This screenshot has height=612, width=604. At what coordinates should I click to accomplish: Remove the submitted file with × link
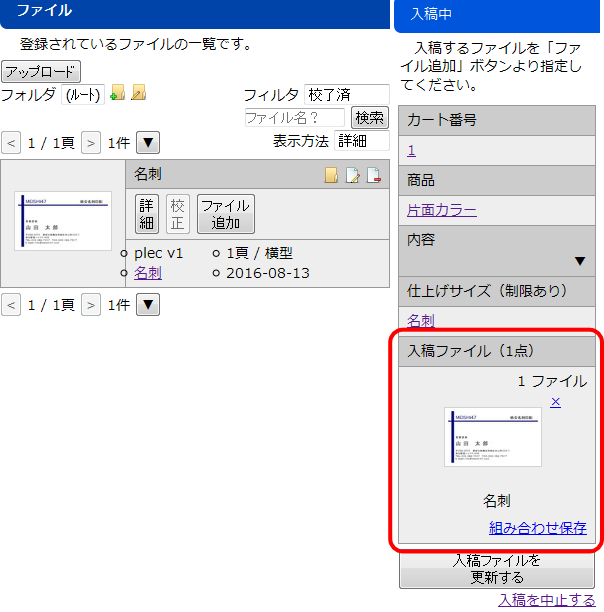pyautogui.click(x=556, y=401)
